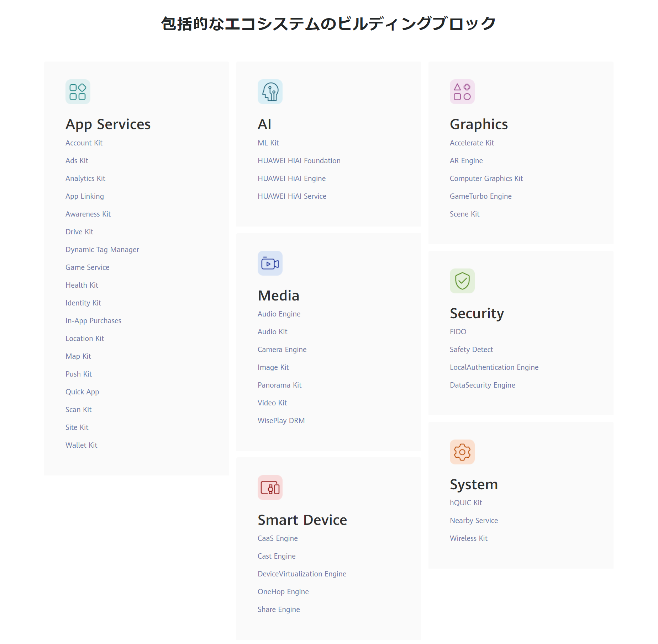Click the AI heading

(264, 124)
